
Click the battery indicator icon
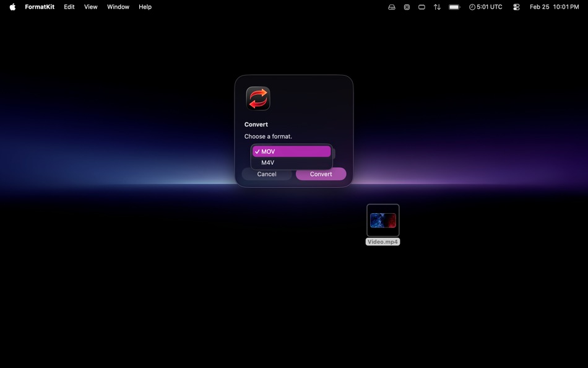coord(454,7)
